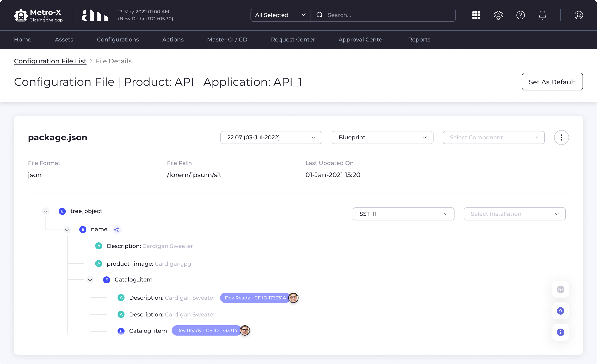The width and height of the screenshot is (597, 364).
Task: Open the version 22.07 dropdown
Action: pyautogui.click(x=271, y=137)
